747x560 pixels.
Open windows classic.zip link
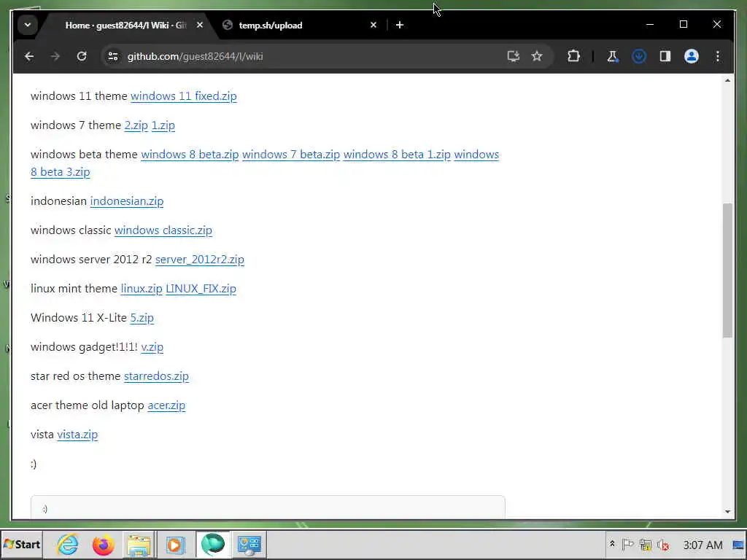point(163,230)
